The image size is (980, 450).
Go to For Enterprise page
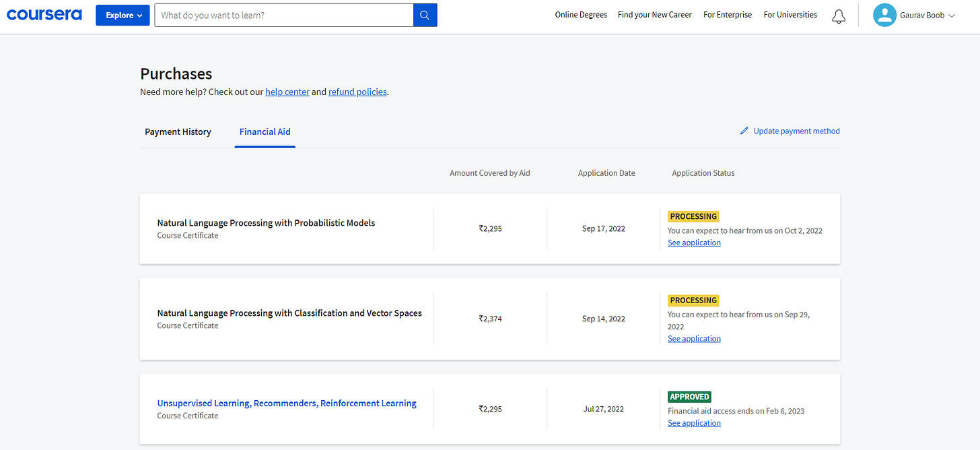pyautogui.click(x=728, y=15)
